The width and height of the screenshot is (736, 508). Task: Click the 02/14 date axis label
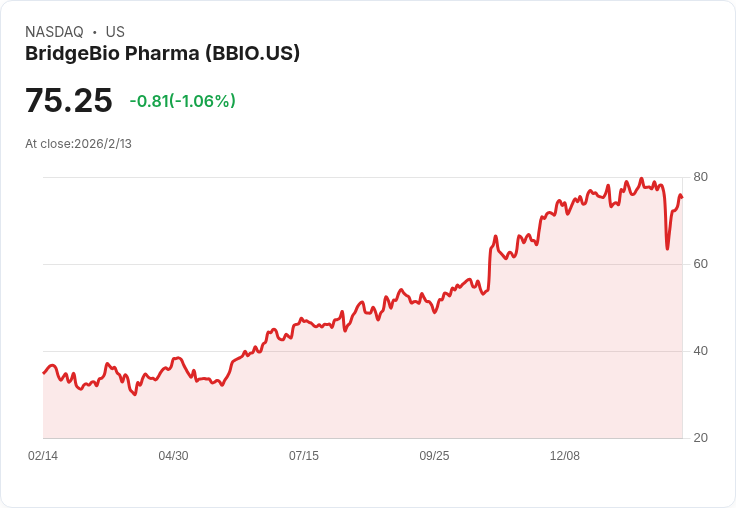43,456
